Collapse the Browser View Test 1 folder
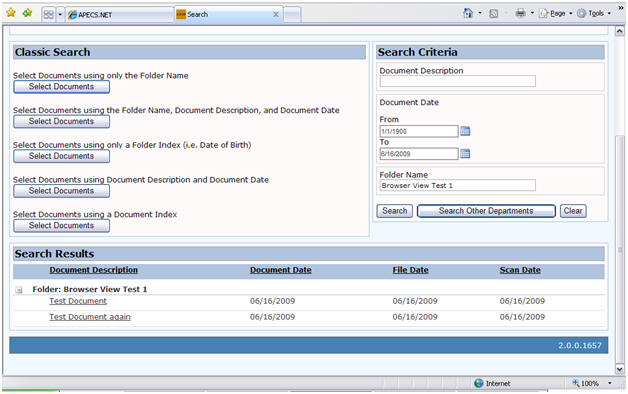Viewport: 628px width, 394px height. 19,290
